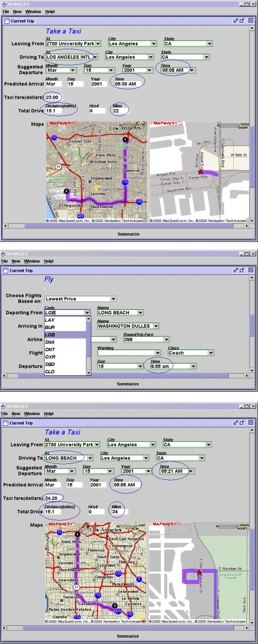Viewport: 258px width, 644px height.
Task: Select OXR in the airport code list
Action: pyautogui.click(x=65, y=357)
